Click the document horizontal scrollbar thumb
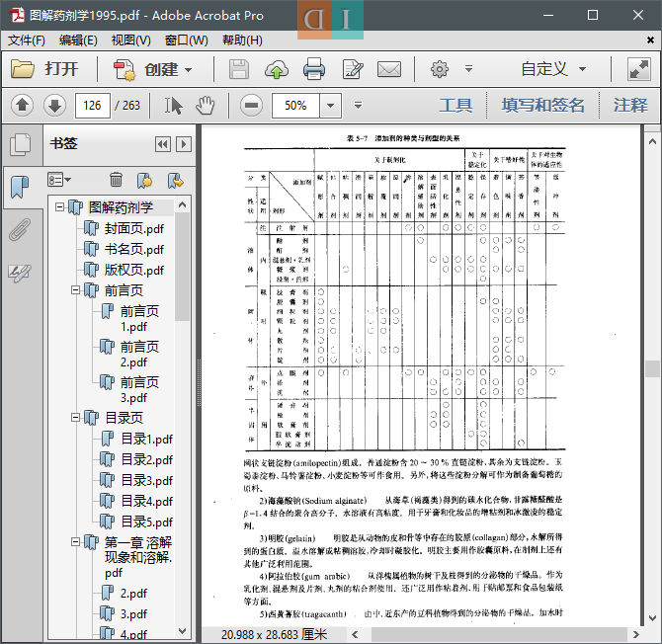The width and height of the screenshot is (662, 644). point(498,634)
